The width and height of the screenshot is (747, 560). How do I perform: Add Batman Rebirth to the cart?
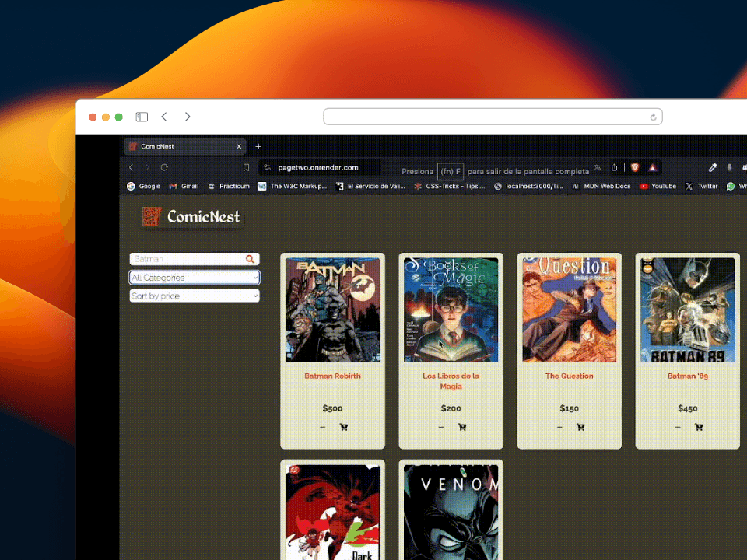344,427
